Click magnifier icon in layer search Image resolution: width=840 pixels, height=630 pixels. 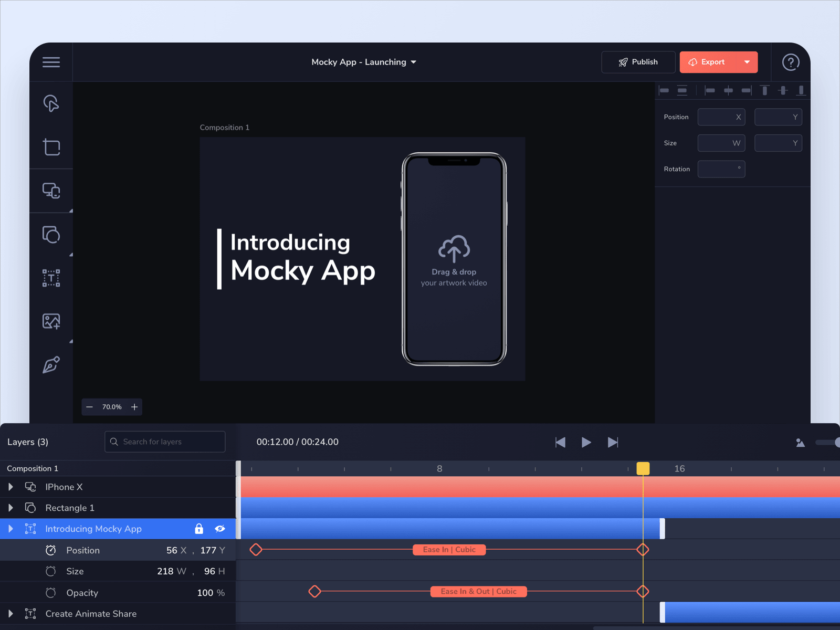pyautogui.click(x=114, y=442)
